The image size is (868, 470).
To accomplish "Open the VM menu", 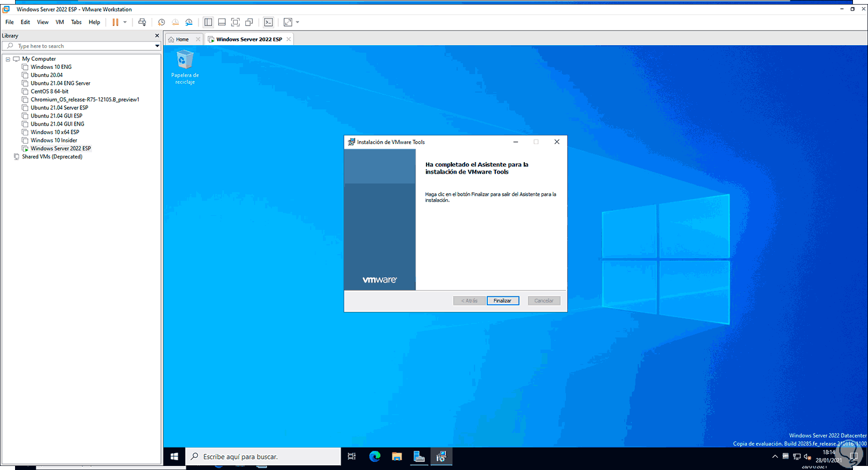I will tap(60, 22).
